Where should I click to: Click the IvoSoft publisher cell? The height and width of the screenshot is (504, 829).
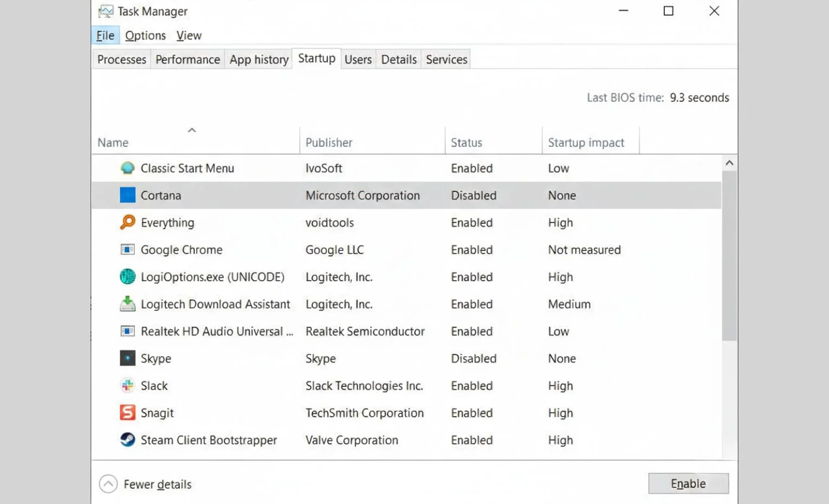coord(323,168)
